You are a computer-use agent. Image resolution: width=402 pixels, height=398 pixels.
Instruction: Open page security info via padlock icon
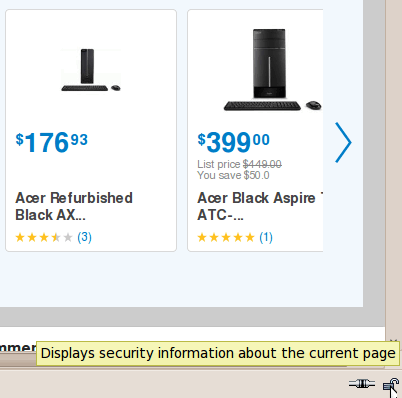pos(390,385)
